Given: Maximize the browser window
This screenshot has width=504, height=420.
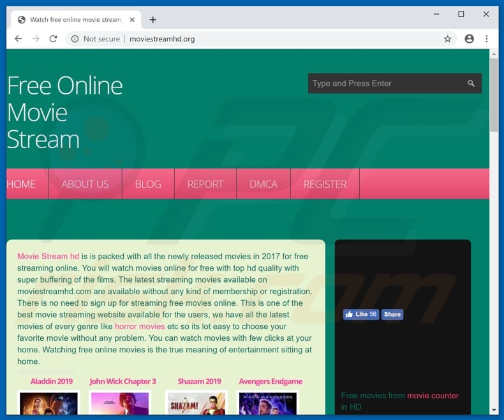Looking at the screenshot, I should [x=461, y=14].
